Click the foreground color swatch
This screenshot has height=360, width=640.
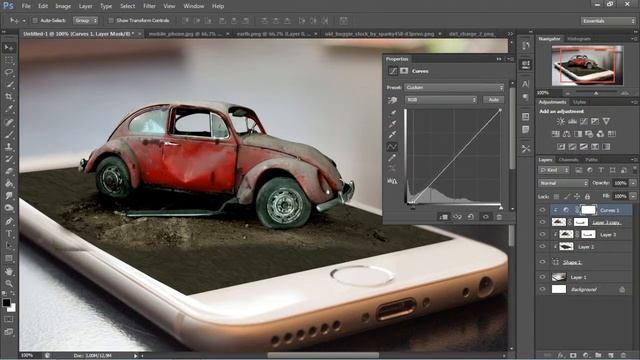[6, 303]
